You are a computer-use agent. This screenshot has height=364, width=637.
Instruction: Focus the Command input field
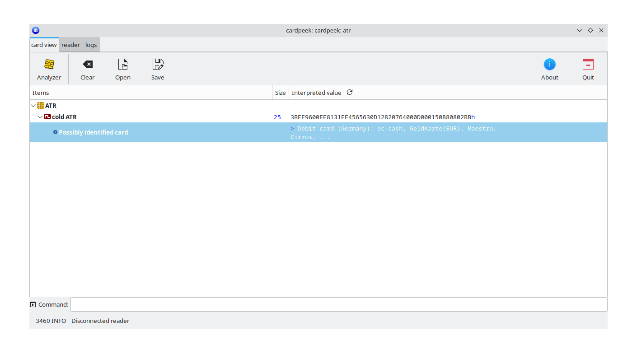(339, 304)
